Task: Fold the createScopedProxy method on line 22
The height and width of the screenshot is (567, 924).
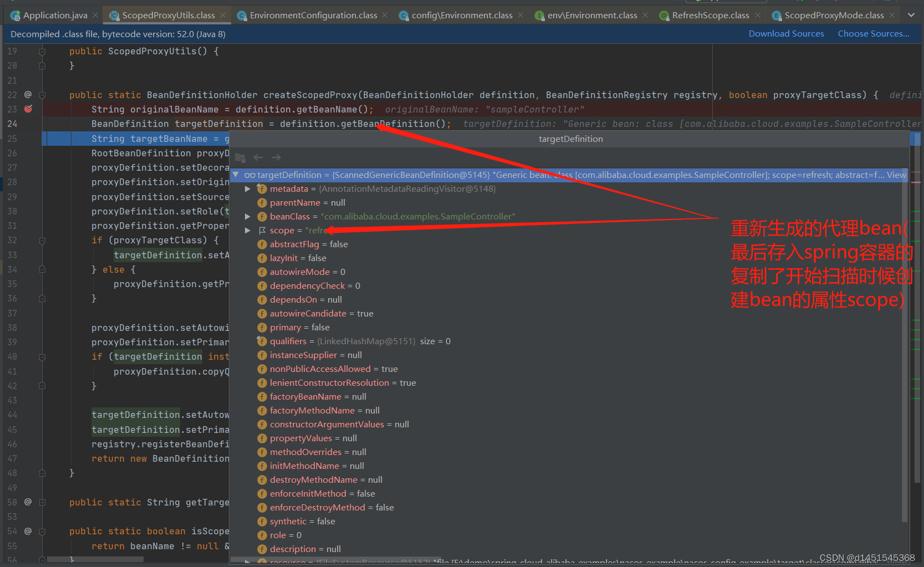Action: pyautogui.click(x=42, y=95)
